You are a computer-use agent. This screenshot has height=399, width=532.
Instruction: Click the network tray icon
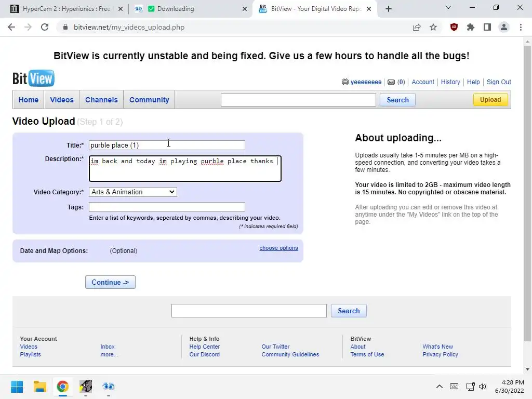[x=470, y=387]
